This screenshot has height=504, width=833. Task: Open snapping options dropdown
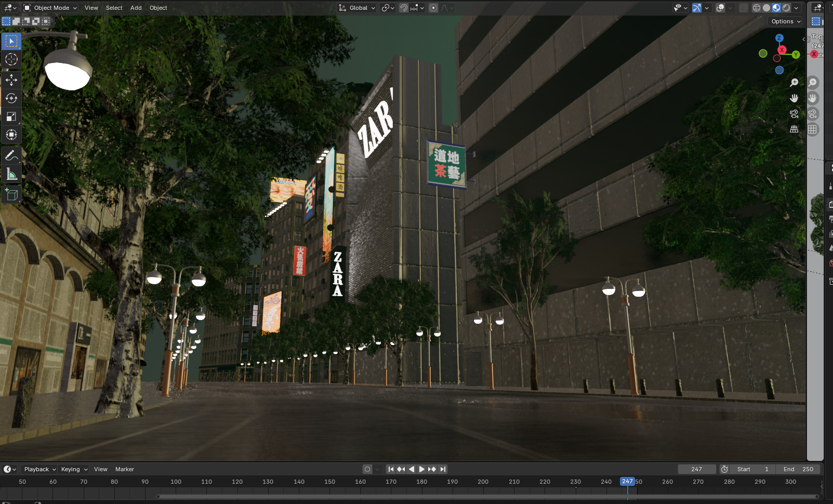[x=417, y=8]
